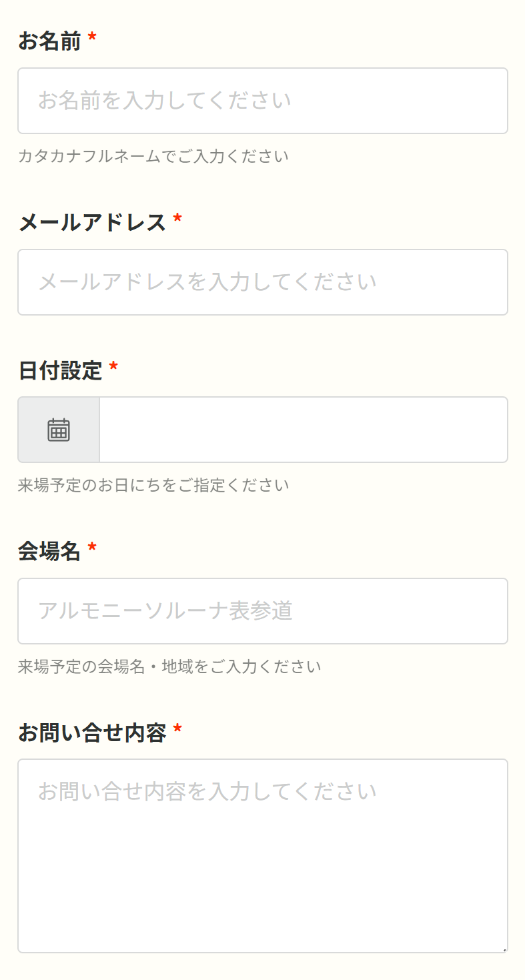Screen dimensions: 525x980
Task: Click the メールアドレス field label
Action: pos(91,222)
